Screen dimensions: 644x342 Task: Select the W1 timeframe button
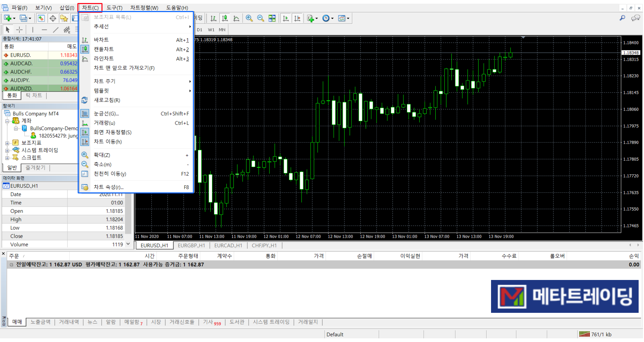pos(211,30)
